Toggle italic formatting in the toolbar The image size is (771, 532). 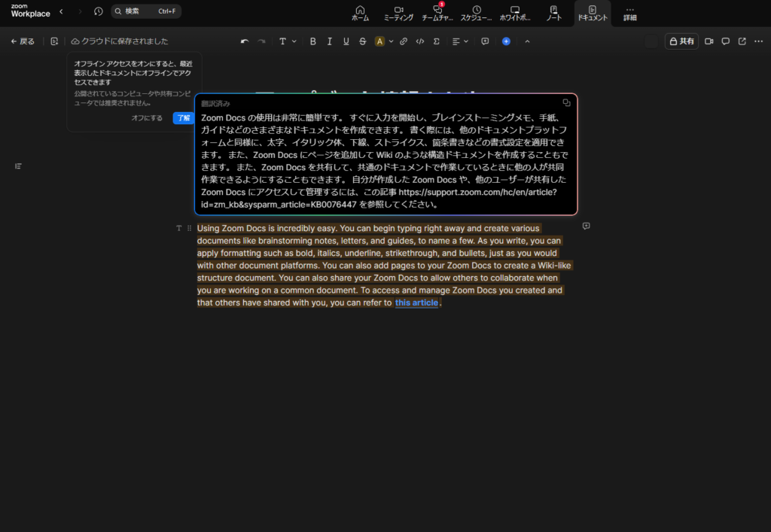[330, 41]
